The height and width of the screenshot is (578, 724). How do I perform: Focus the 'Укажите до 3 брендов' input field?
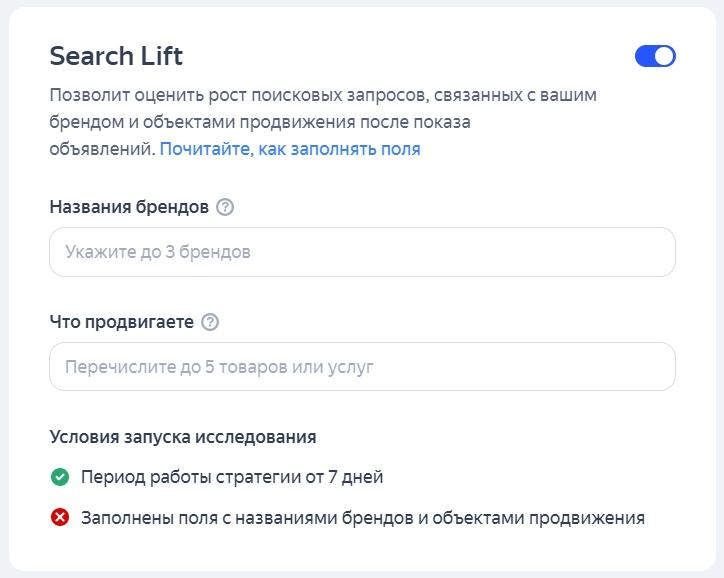[x=362, y=252]
